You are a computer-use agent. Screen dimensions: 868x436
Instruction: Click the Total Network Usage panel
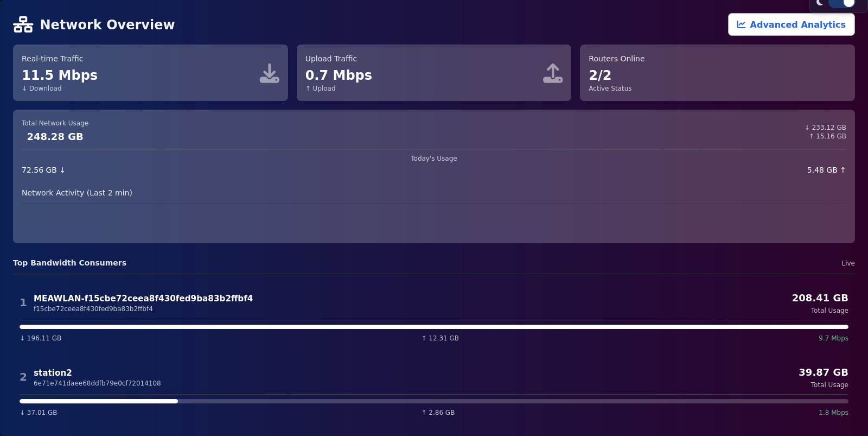[434, 130]
